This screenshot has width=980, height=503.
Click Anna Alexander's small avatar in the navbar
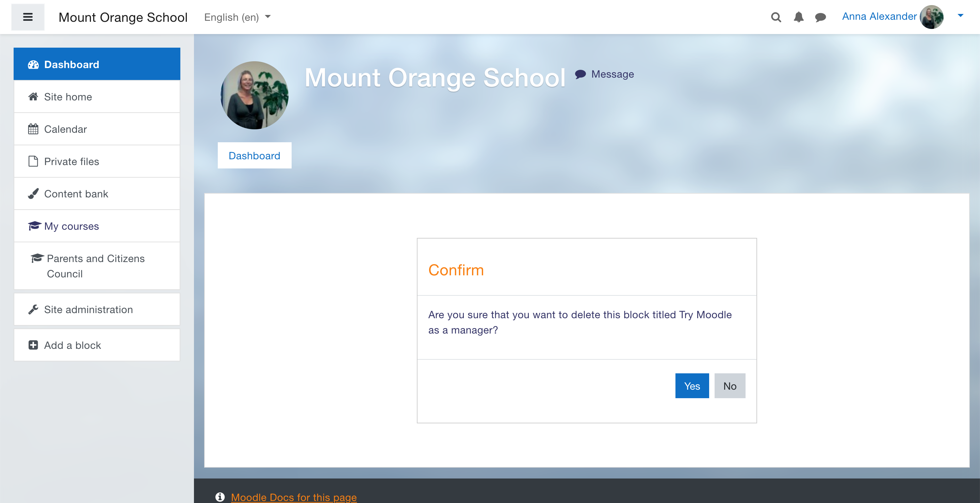tap(931, 17)
